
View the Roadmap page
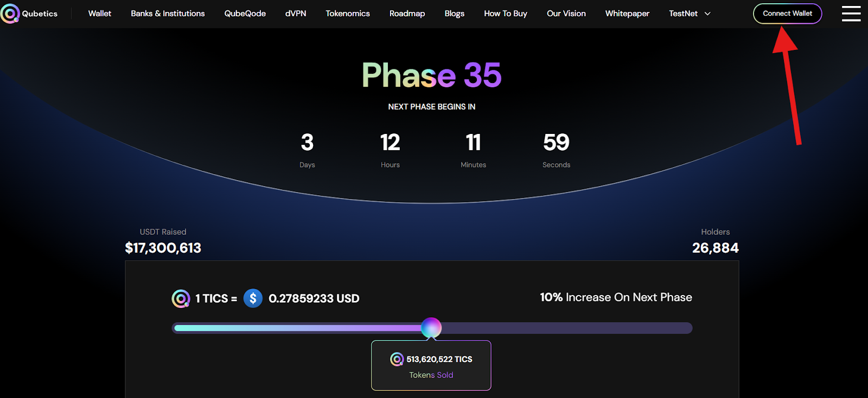(x=407, y=14)
